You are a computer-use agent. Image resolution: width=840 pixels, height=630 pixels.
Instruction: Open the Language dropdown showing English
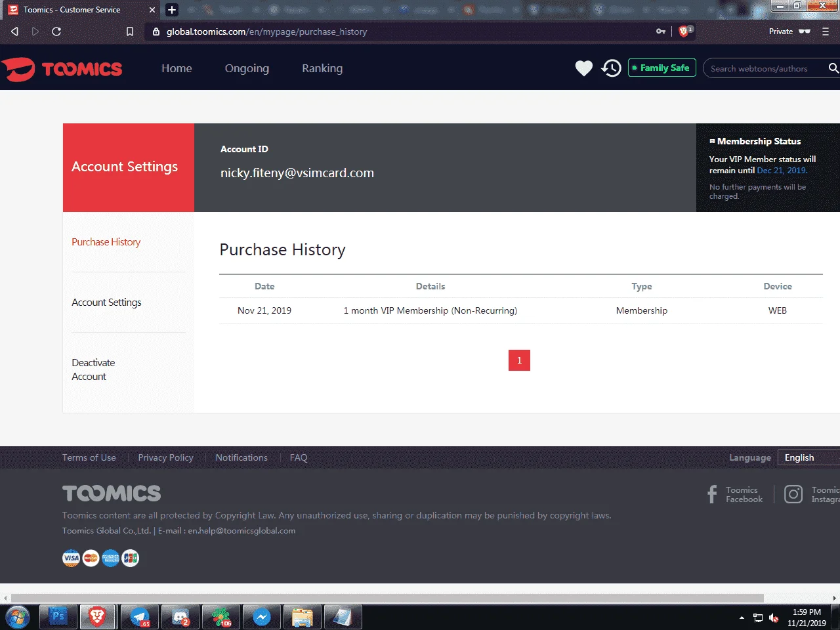(x=808, y=457)
